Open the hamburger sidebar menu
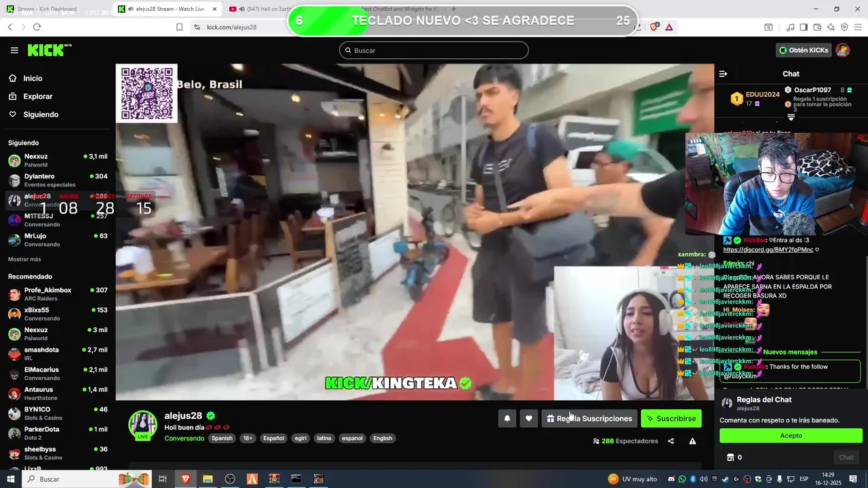The height and width of the screenshot is (488, 868). point(14,50)
